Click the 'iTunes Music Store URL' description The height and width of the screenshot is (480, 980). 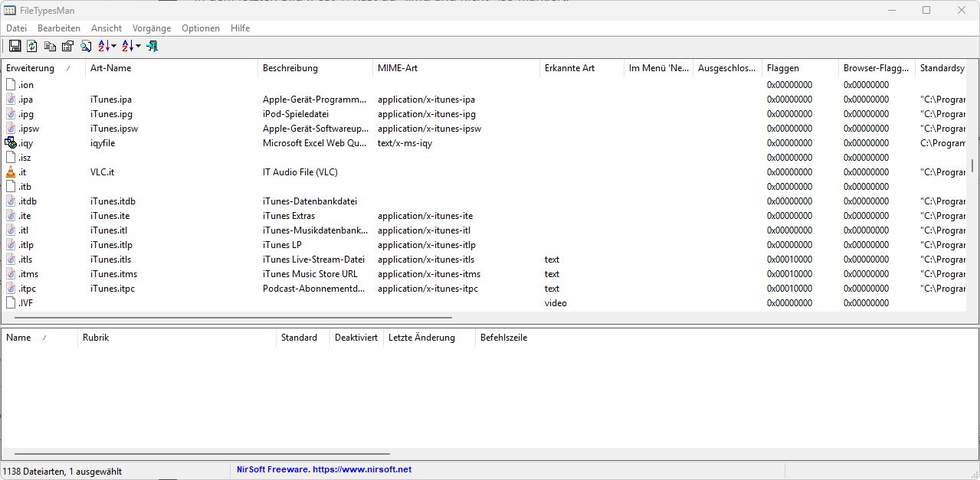point(310,274)
